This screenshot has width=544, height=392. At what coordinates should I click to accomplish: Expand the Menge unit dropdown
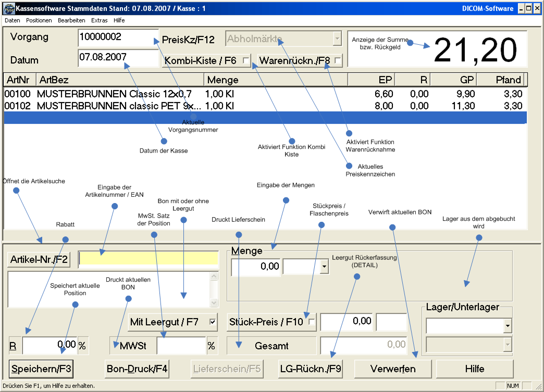click(x=324, y=267)
